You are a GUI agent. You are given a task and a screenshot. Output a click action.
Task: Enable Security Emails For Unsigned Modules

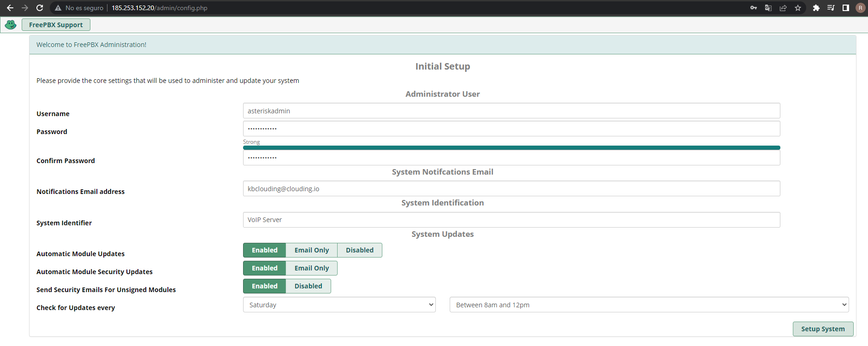tap(265, 286)
